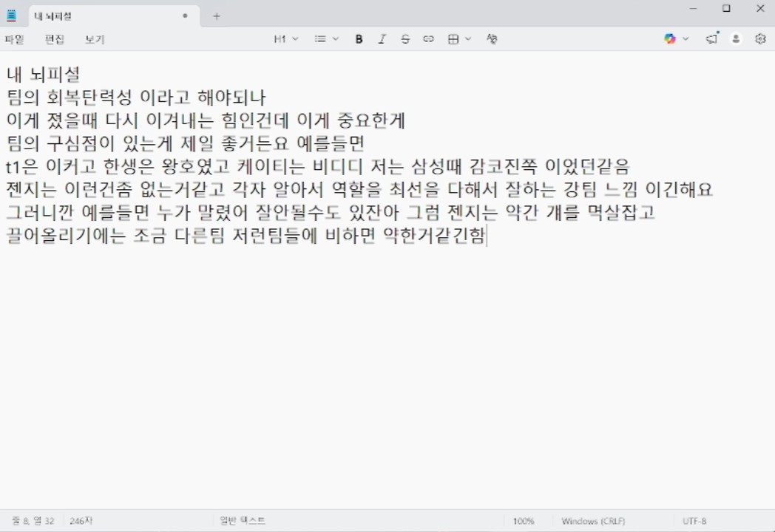This screenshot has height=532, width=775.
Task: Open the 편집 menu
Action: [55, 39]
